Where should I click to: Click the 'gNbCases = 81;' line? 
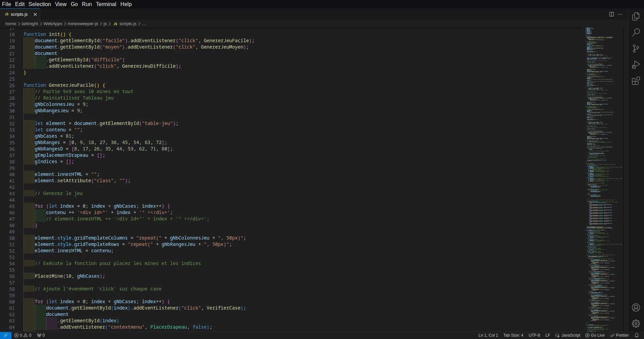[x=54, y=136]
